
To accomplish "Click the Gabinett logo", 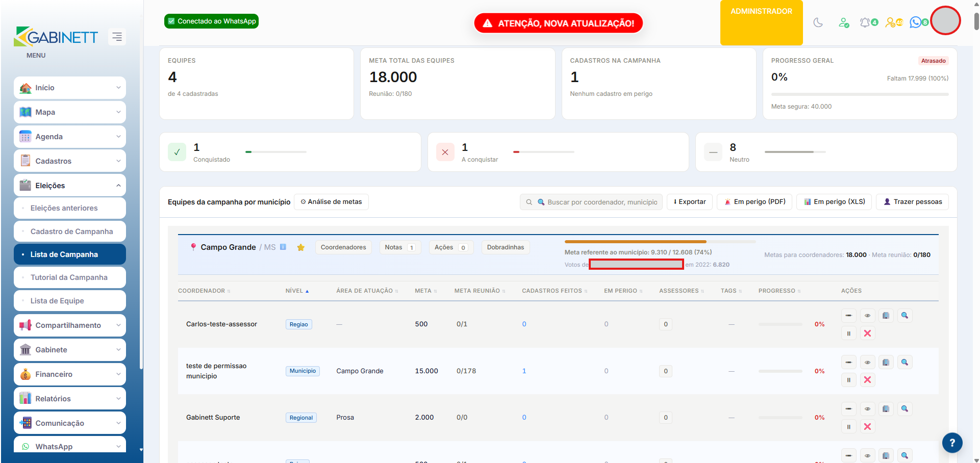I will point(56,37).
